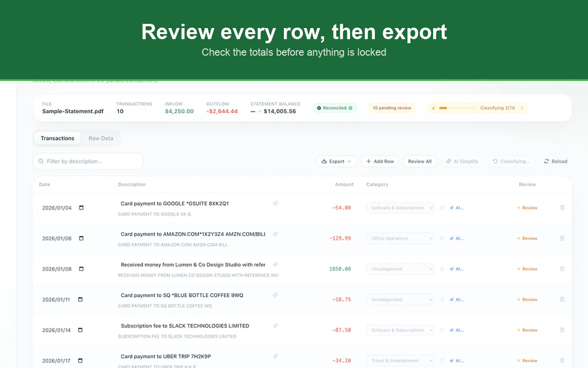588x368 pixels.
Task: Run AI categorization for the GOOGLE GSUITE row
Action: tap(457, 208)
